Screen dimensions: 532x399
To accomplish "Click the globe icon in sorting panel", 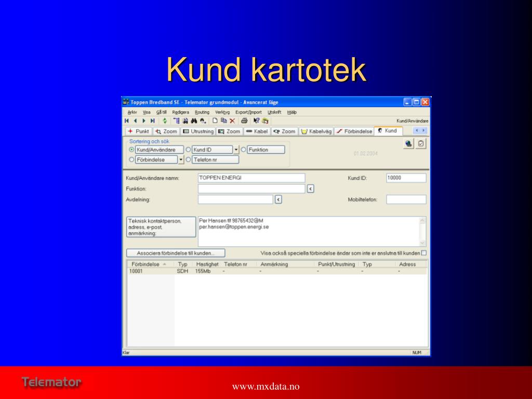I will [x=409, y=143].
